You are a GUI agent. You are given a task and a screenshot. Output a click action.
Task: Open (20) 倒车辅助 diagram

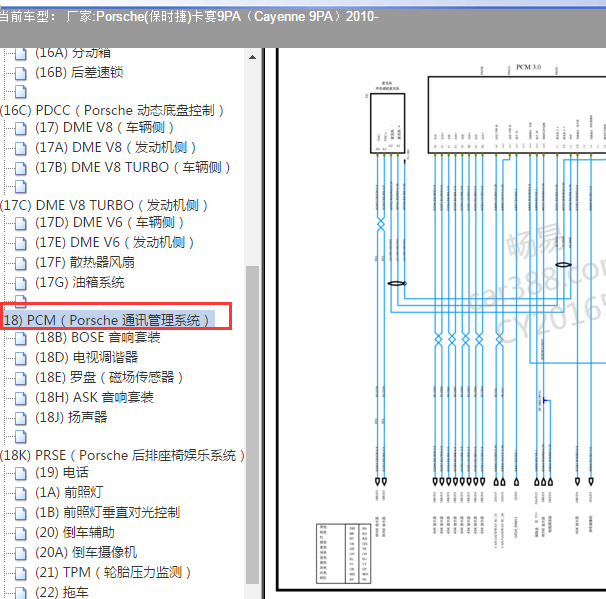click(x=75, y=533)
